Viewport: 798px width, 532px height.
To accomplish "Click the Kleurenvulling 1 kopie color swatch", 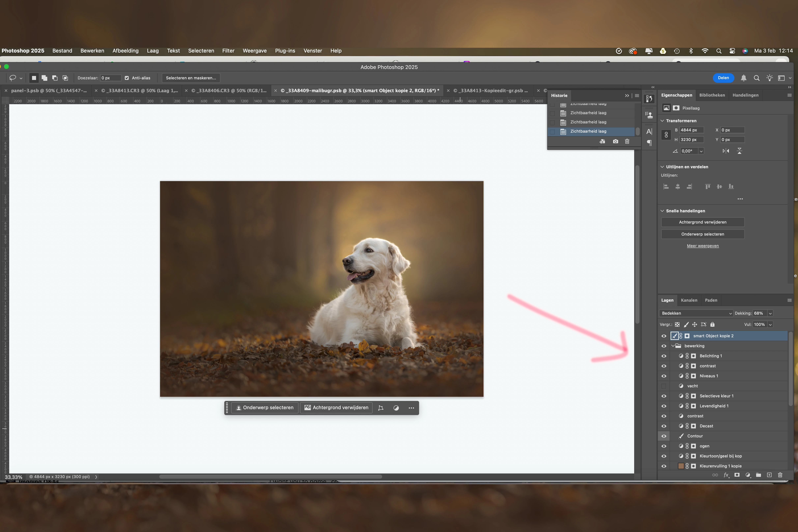I will pos(681,466).
